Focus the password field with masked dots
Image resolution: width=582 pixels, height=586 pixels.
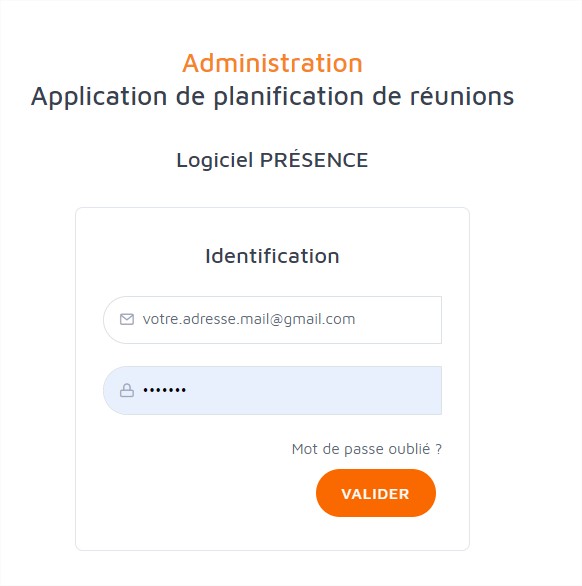pos(272,391)
